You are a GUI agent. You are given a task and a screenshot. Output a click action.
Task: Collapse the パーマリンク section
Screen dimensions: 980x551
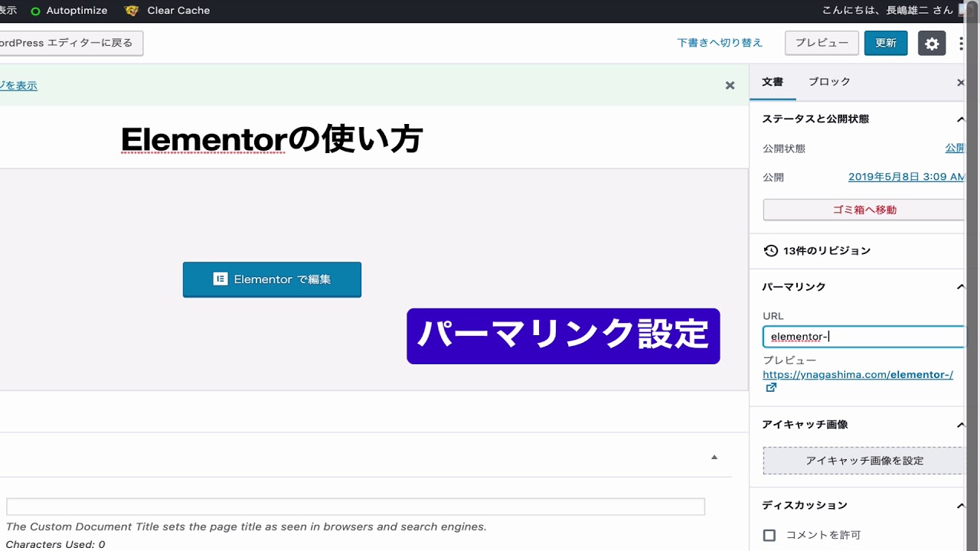[x=961, y=287]
